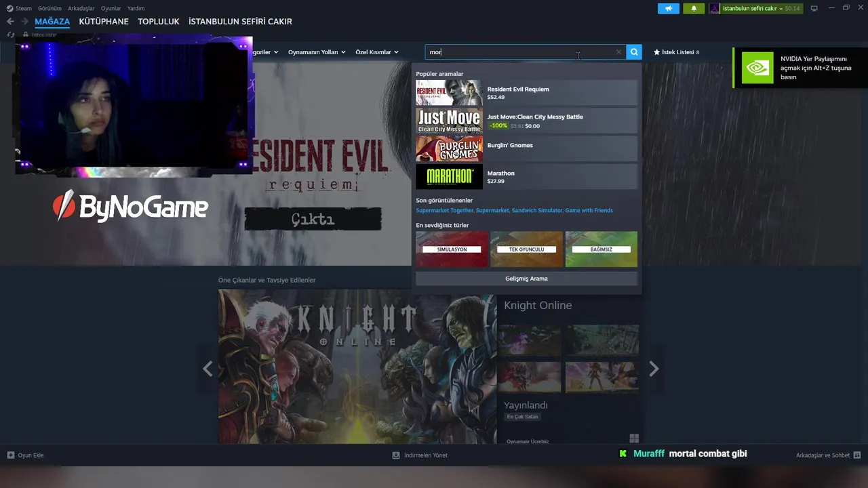Open the Arkadaşlar menu
Viewport: 868px width, 488px height.
[x=81, y=8]
